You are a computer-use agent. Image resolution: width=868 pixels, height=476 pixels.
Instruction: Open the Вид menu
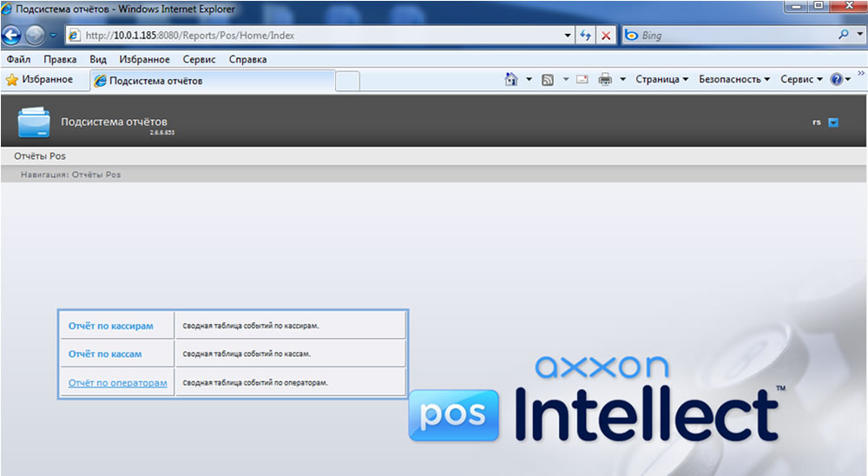point(98,59)
